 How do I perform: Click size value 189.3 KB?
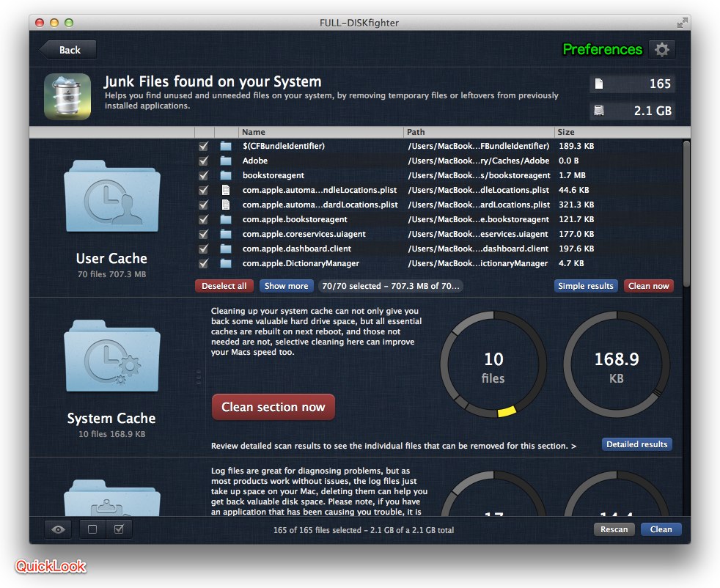click(x=576, y=146)
